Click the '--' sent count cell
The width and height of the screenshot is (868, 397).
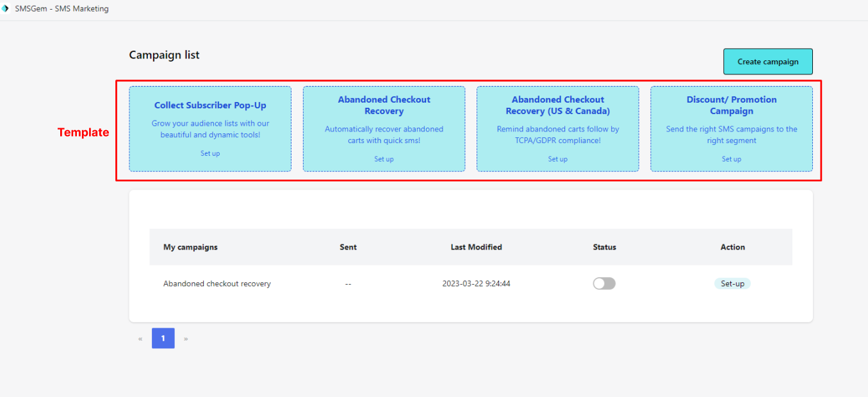pyautogui.click(x=348, y=284)
